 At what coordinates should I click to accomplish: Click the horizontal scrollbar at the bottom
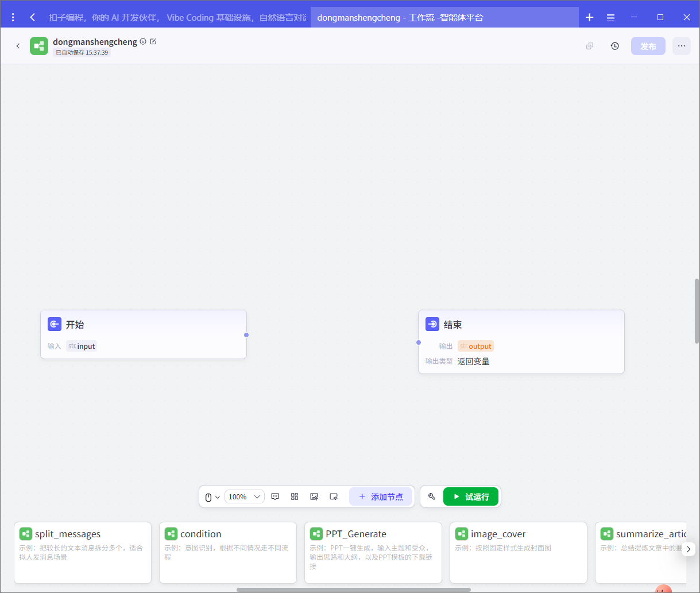click(x=353, y=590)
